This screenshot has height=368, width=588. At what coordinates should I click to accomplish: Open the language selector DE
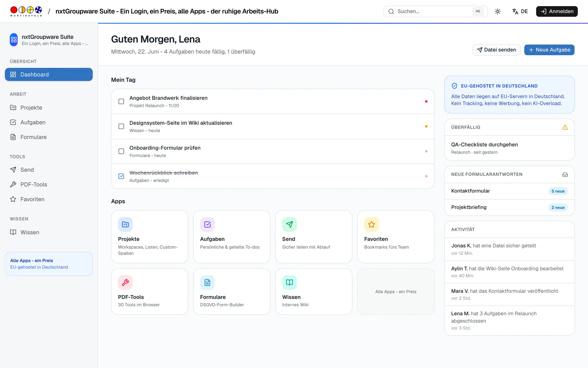[x=520, y=11]
